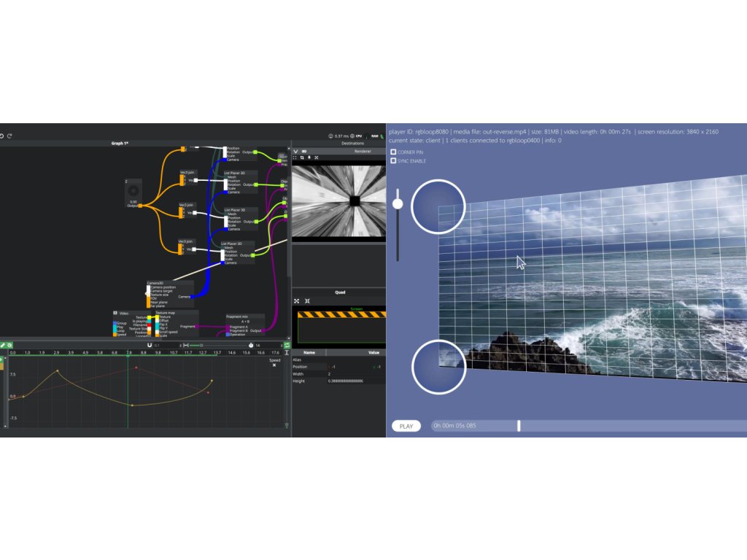Image resolution: width=747 pixels, height=560 pixels.
Task: Click the curve editor bottom scroll arrow
Action: pos(5,426)
